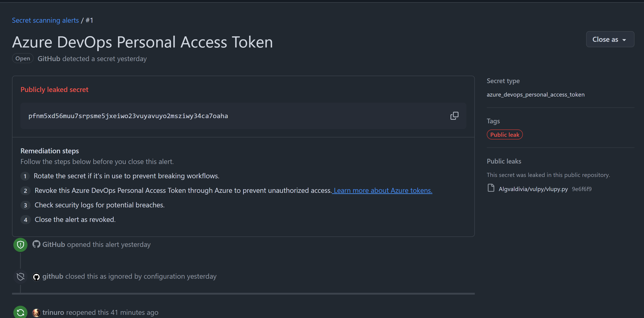This screenshot has height=318, width=644.
Task: Click the GitHub octocat logo beside 'opened this alert'
Action: click(36, 244)
